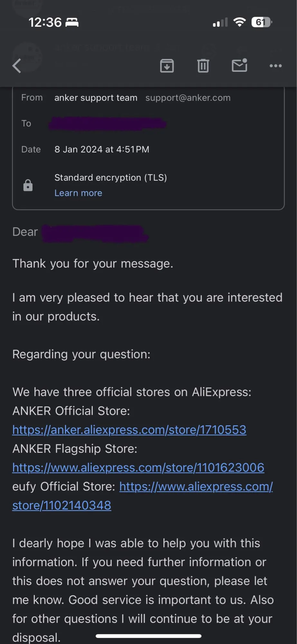This screenshot has width=297, height=644.
Task: Tap the lock encryption icon
Action: tap(28, 185)
